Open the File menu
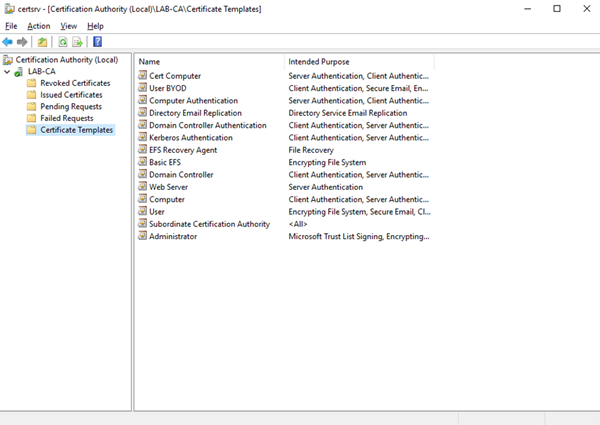This screenshot has width=600, height=425. coord(11,26)
